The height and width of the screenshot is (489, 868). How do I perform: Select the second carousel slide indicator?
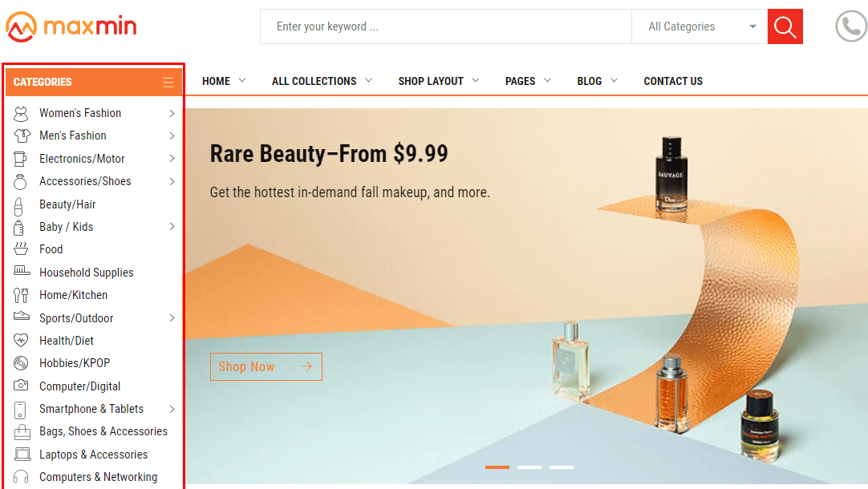(529, 467)
